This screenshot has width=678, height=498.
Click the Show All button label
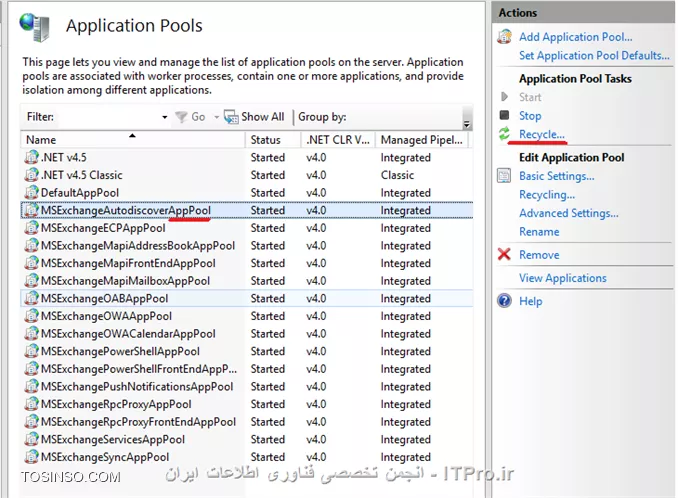pos(262,117)
